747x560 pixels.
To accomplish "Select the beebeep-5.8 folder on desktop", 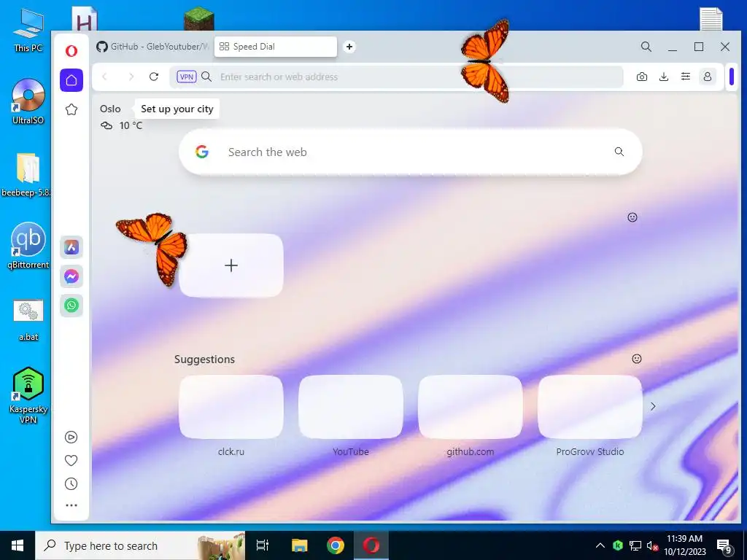I will point(26,175).
